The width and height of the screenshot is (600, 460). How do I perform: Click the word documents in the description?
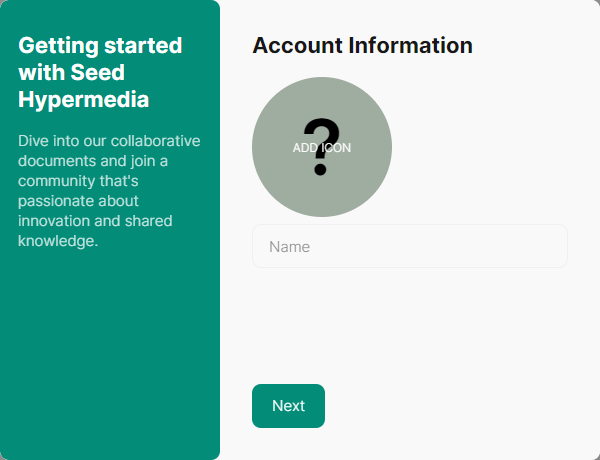click(59, 161)
